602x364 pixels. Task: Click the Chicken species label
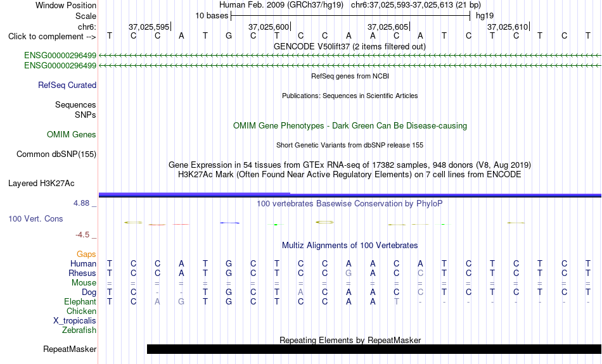[81, 311]
